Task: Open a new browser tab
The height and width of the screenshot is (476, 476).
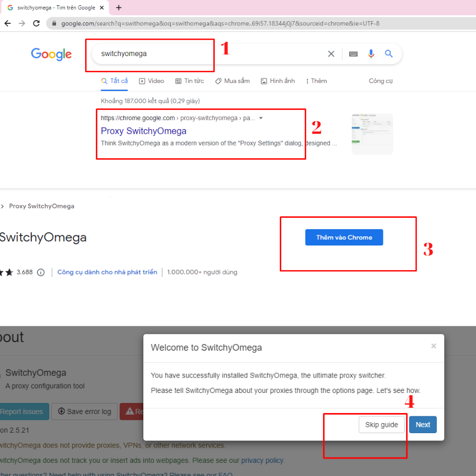Action: [x=118, y=7]
